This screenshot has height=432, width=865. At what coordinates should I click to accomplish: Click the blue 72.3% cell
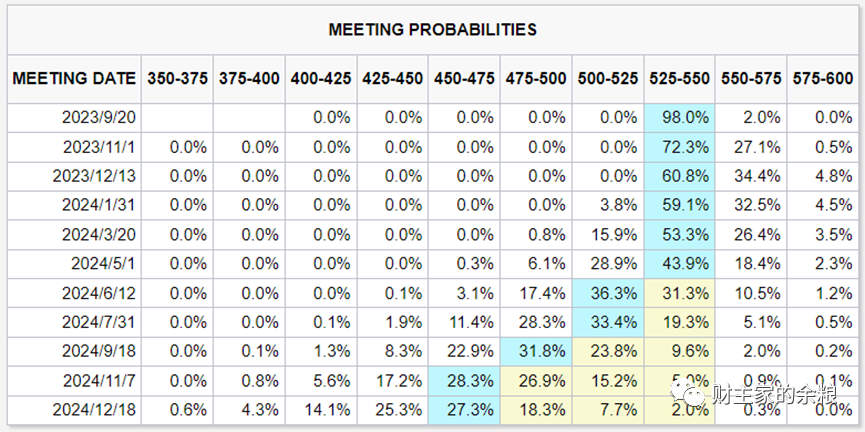tap(679, 147)
